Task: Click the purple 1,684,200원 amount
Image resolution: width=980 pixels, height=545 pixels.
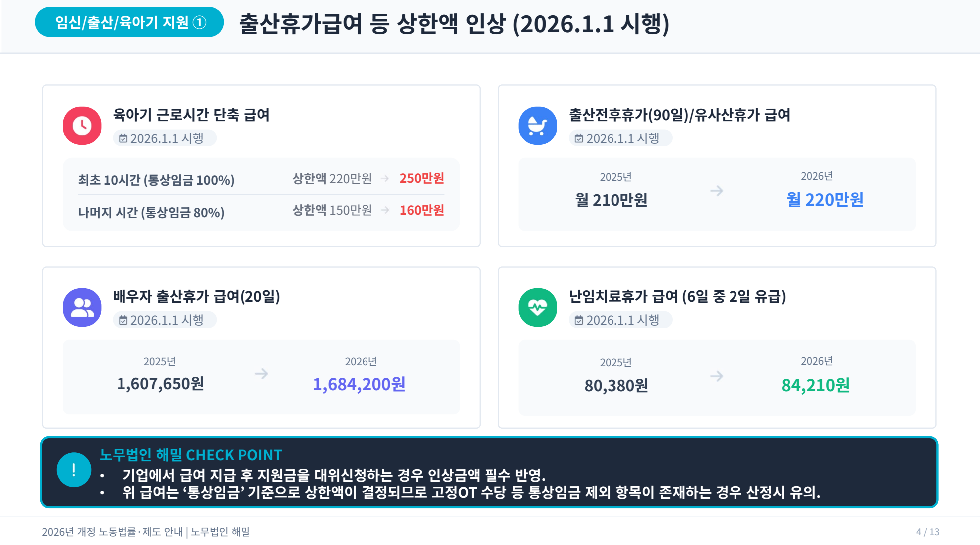Action: click(x=359, y=384)
